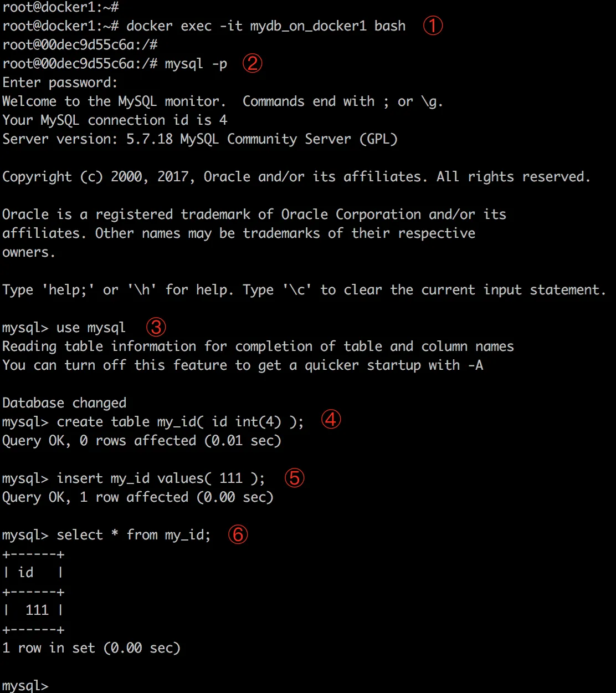Click the docker exec mydb_on_docker1 bash command

(266, 26)
